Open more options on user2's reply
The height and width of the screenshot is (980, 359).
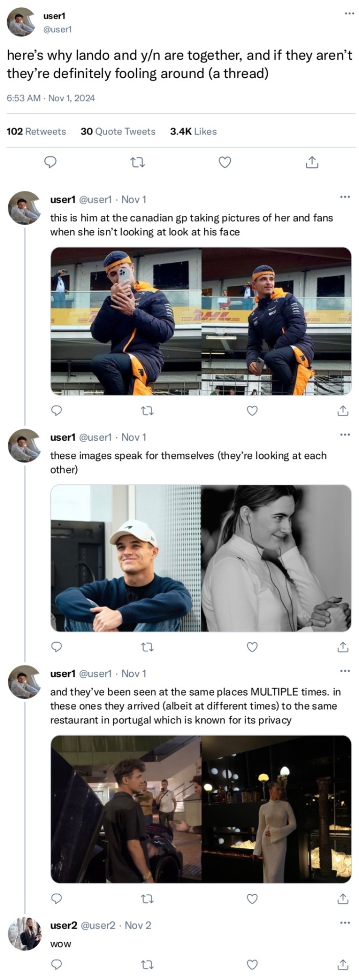345,922
